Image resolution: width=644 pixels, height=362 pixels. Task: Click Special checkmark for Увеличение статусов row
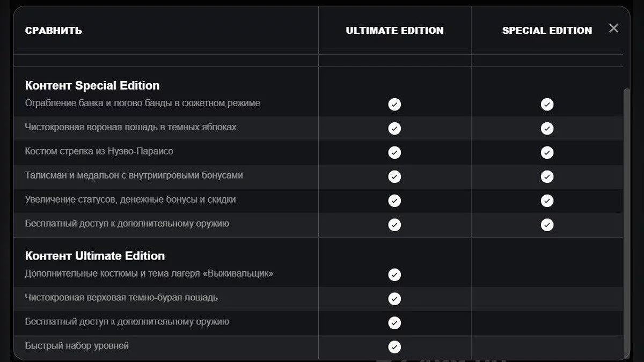[547, 201]
